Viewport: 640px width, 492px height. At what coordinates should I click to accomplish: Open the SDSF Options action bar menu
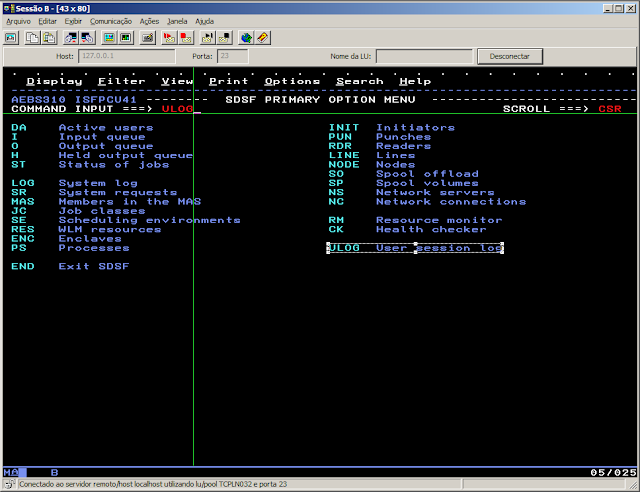[292, 81]
